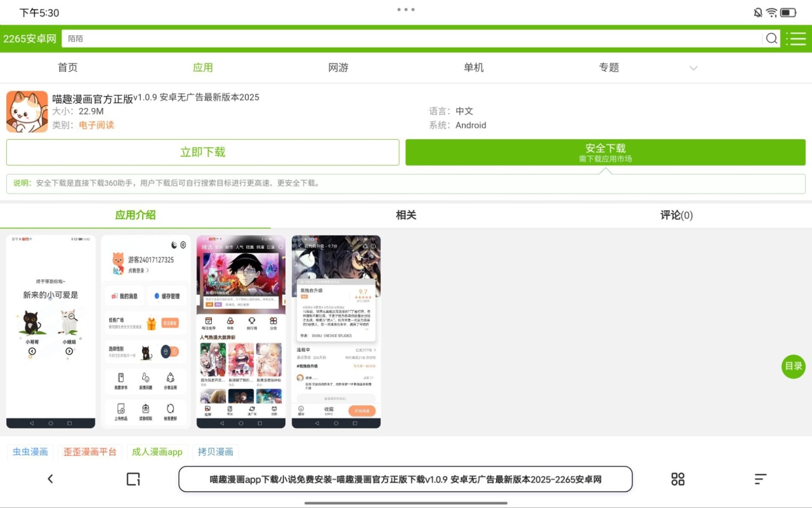This screenshot has width=812, height=508.
Task: Tap the browser address bar page title
Action: point(405,479)
